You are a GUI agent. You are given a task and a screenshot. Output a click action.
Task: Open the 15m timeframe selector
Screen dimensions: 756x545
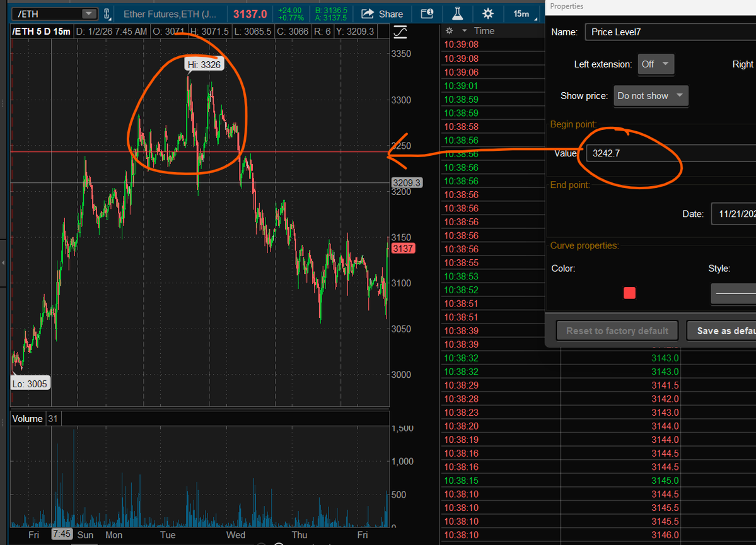523,14
